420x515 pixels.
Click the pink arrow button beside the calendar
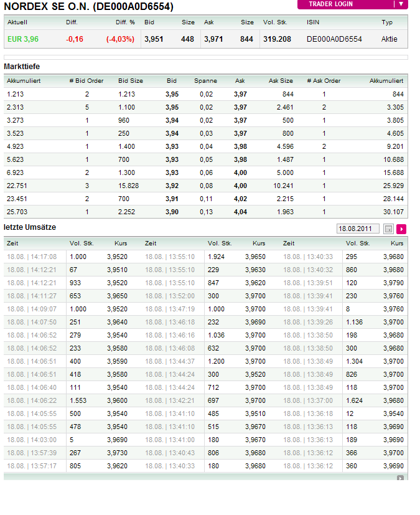[401, 229]
